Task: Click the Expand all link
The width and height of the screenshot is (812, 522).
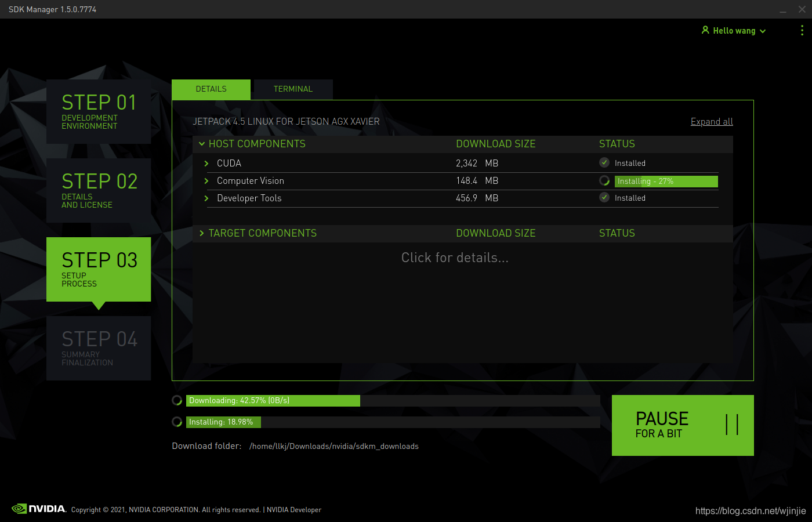Action: [712, 122]
